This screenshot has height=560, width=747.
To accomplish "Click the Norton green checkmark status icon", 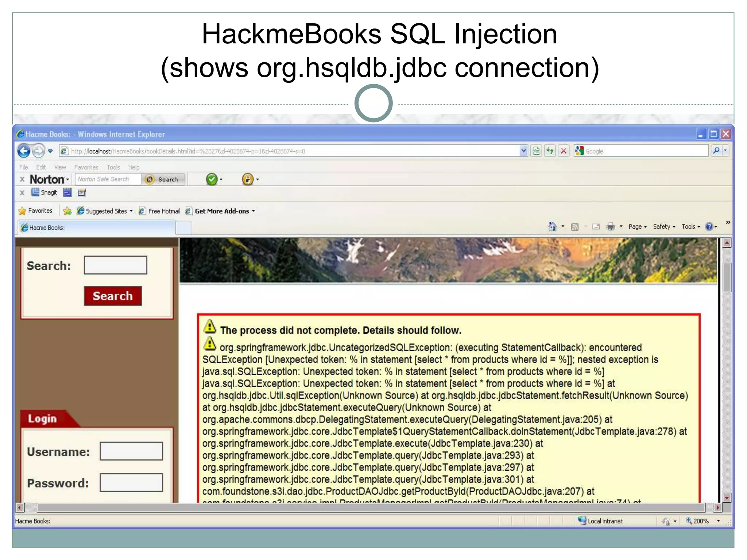I will [x=212, y=179].
